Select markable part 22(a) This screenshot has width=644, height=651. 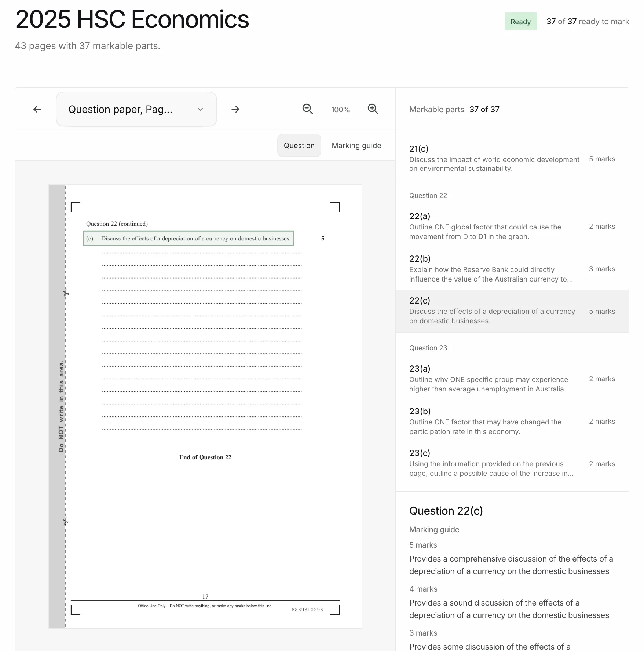512,226
